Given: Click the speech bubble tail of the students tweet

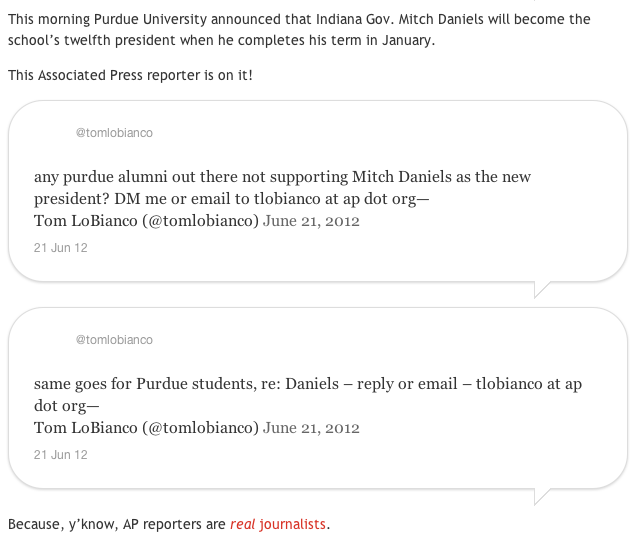Looking at the screenshot, I should 543,496.
